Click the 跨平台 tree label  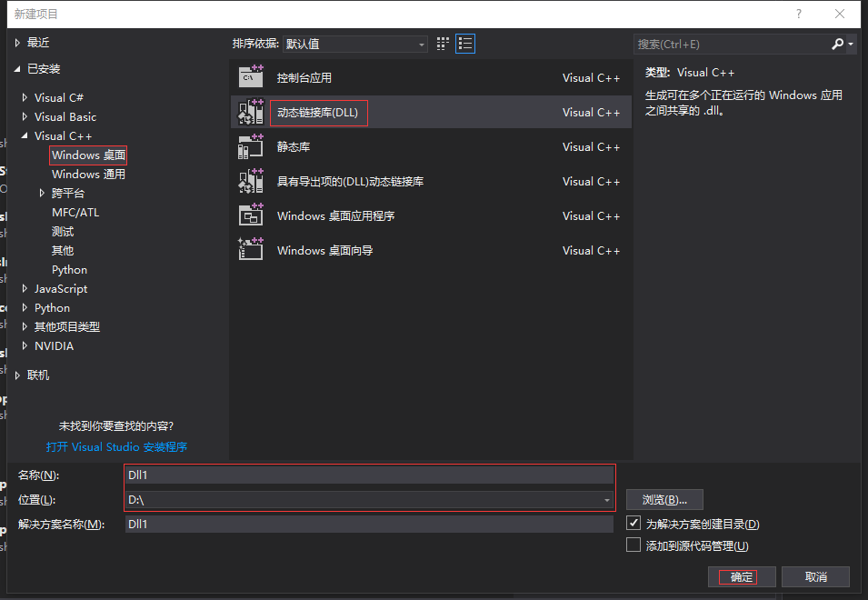coord(68,193)
